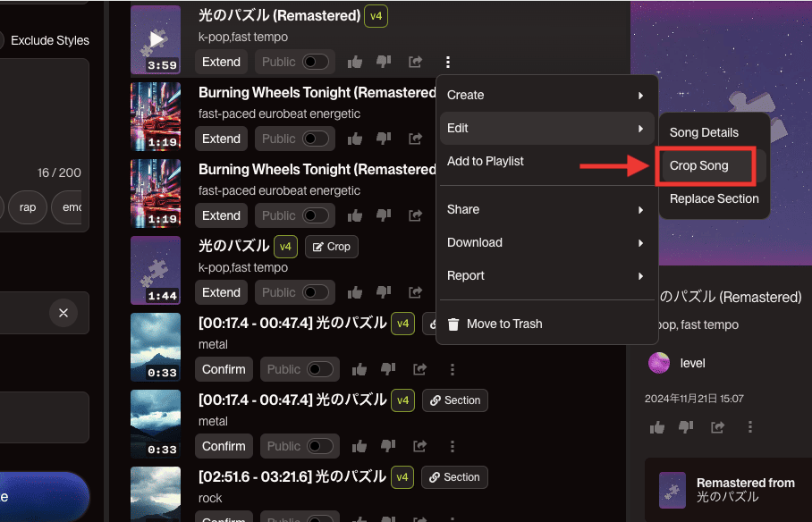Click the 光のパズル (Remastered) title in song list
The height and width of the screenshot is (522, 812).
279,16
